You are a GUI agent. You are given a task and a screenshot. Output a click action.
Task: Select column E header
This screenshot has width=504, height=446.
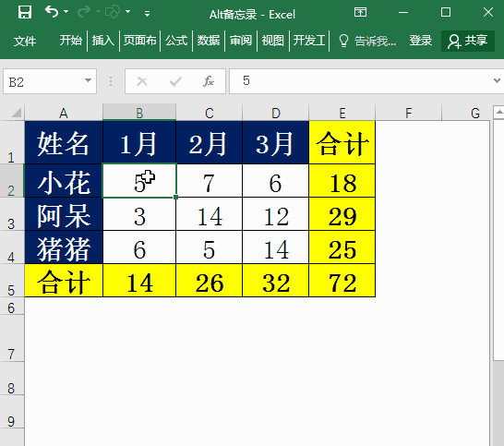point(342,113)
